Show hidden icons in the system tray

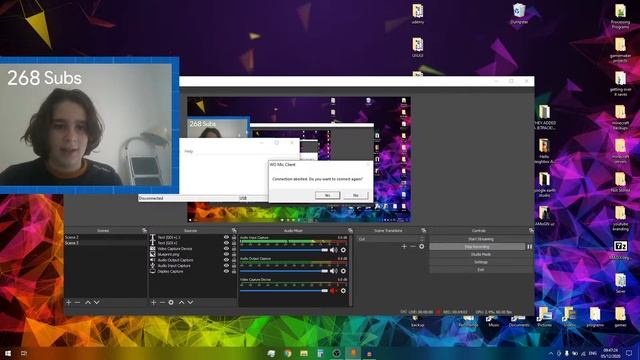coord(551,353)
